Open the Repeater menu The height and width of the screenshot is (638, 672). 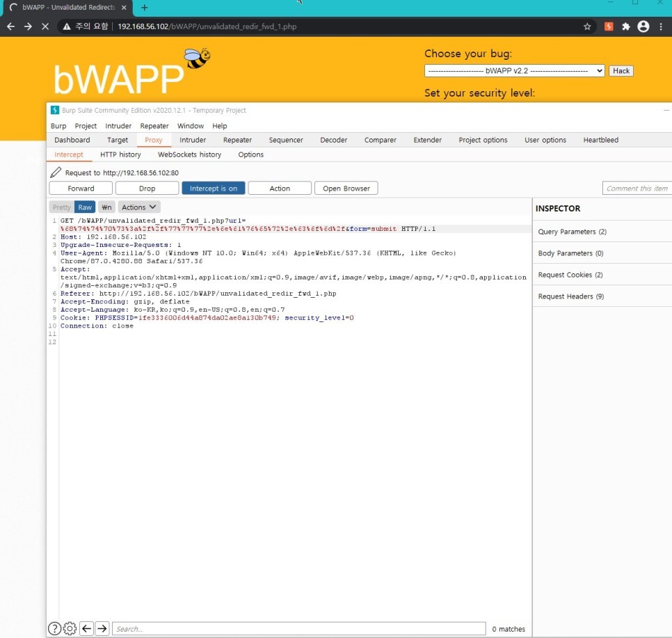(x=154, y=126)
